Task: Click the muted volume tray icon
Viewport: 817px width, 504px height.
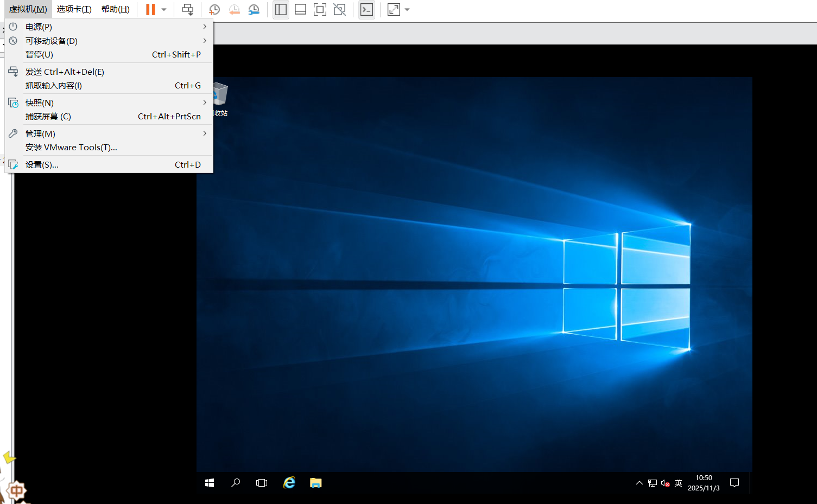Action: (x=666, y=483)
